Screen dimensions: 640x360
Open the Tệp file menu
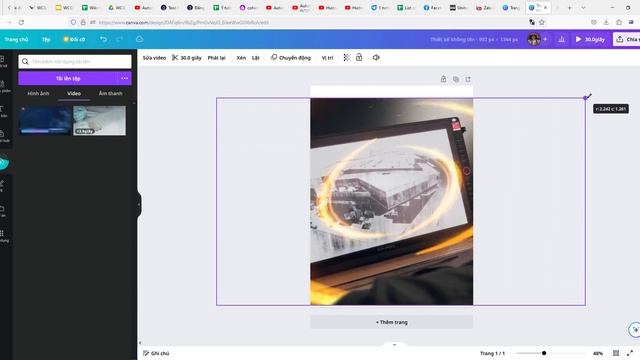click(46, 39)
